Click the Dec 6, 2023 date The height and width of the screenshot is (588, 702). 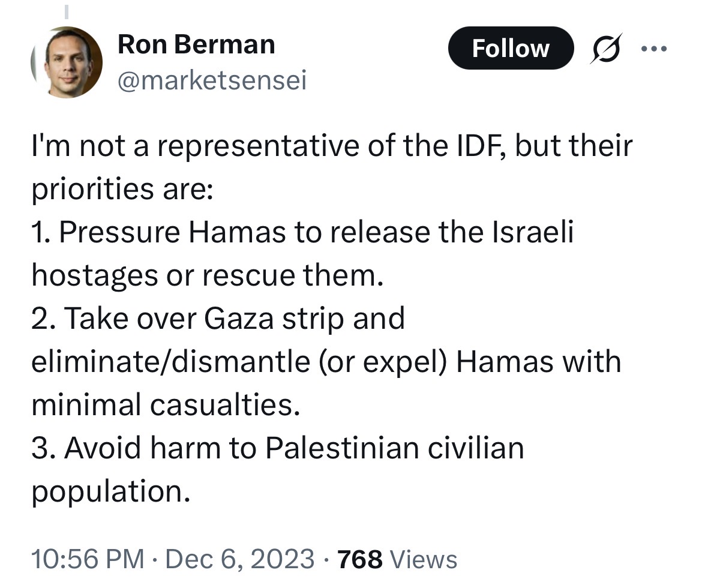coord(240,559)
